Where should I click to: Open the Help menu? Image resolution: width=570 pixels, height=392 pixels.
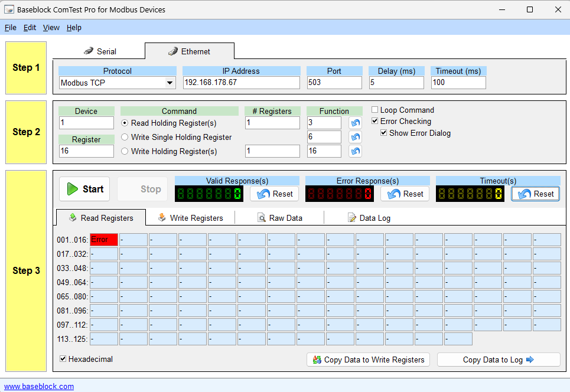click(x=74, y=28)
